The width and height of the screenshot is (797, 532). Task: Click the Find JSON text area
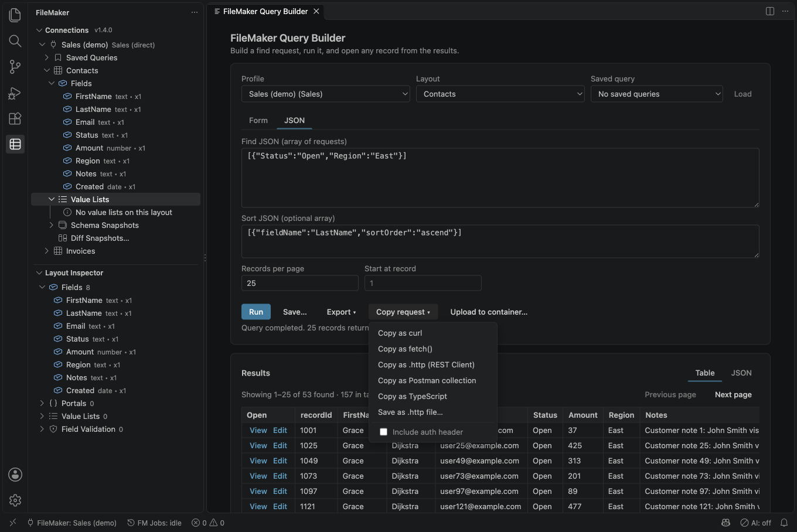[x=500, y=178]
